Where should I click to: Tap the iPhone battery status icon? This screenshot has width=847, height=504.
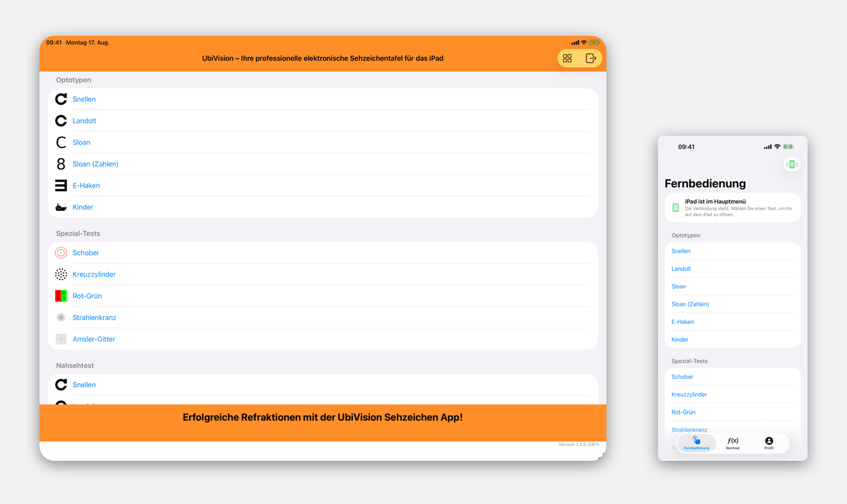(x=788, y=147)
